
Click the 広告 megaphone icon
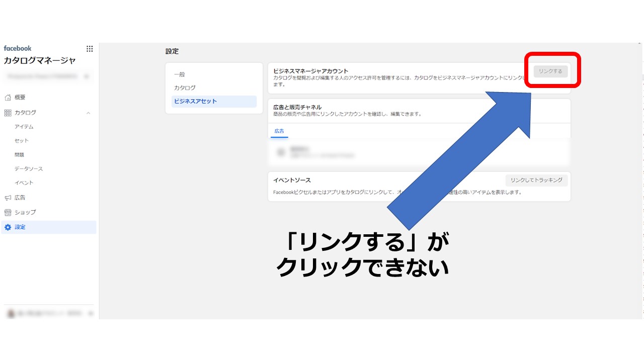(x=8, y=198)
